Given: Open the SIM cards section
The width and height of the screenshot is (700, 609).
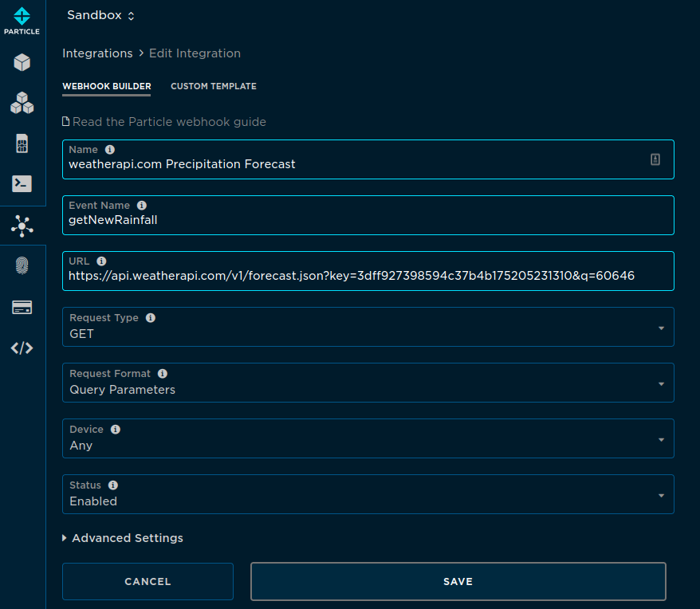Looking at the screenshot, I should (x=22, y=143).
